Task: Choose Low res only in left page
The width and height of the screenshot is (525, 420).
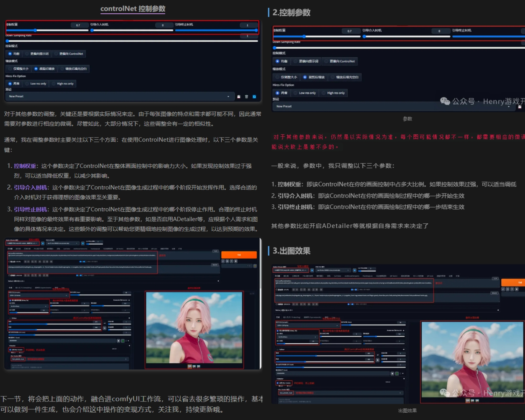Action: pyautogui.click(x=36, y=84)
